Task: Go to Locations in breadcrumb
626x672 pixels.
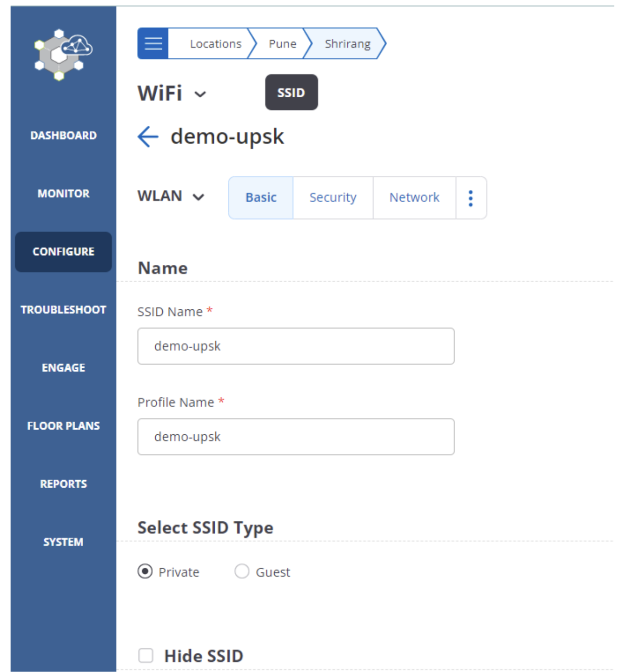Action: point(215,44)
